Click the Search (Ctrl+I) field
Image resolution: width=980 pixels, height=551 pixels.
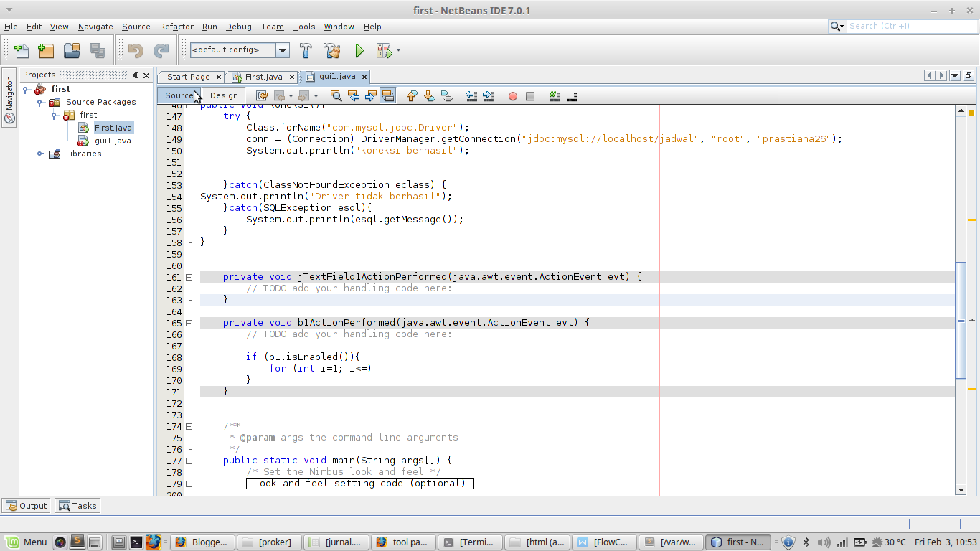[x=912, y=26]
